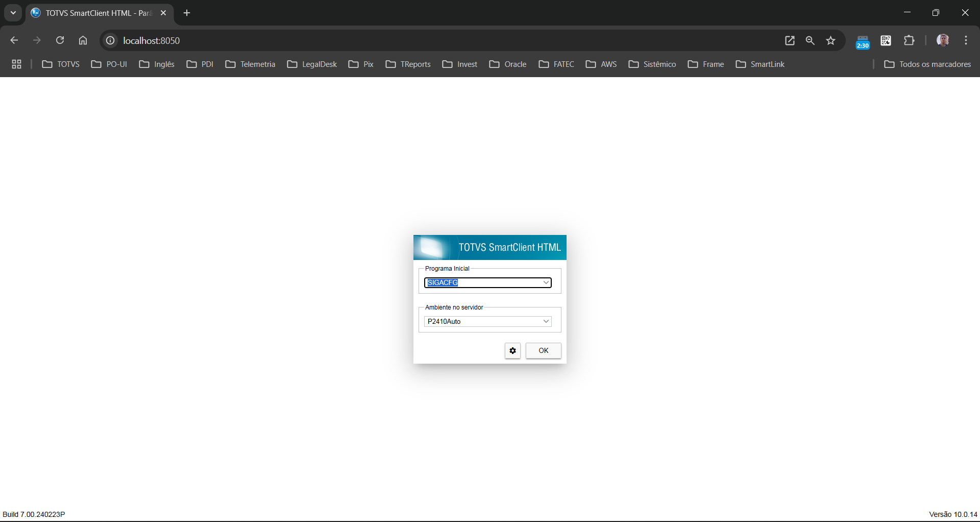Open the Pix bookmark folder

pyautogui.click(x=361, y=64)
